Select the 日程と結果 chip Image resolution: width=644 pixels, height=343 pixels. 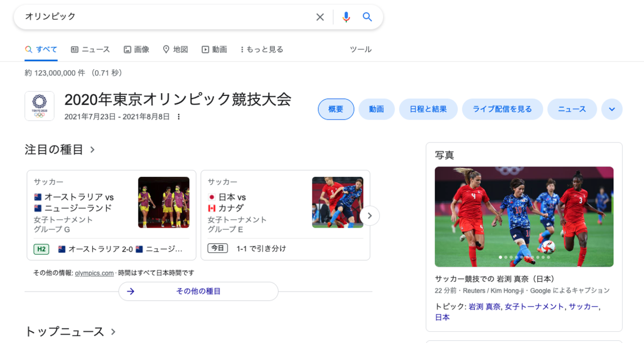[x=428, y=109]
